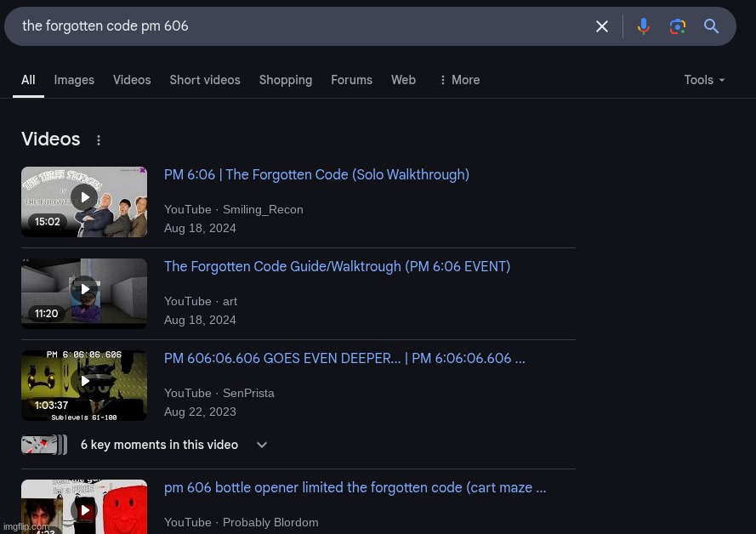This screenshot has width=756, height=534.
Task: Play the 15:02 Solo Walkthrough video thumbnail
Action: (x=84, y=202)
